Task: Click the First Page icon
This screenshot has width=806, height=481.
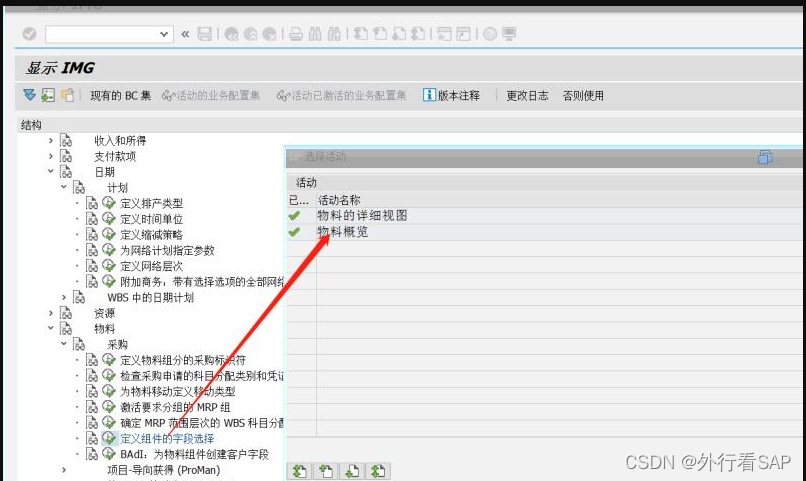Action: 361,34
